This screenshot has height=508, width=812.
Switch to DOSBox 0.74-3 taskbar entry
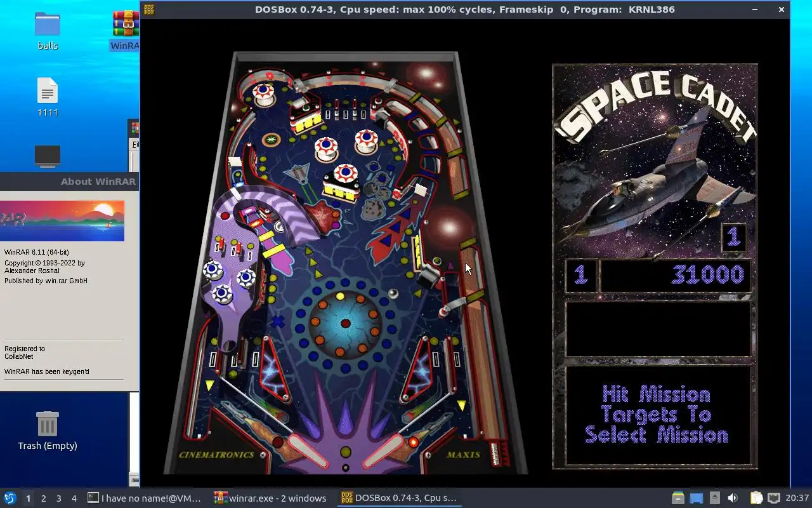399,498
